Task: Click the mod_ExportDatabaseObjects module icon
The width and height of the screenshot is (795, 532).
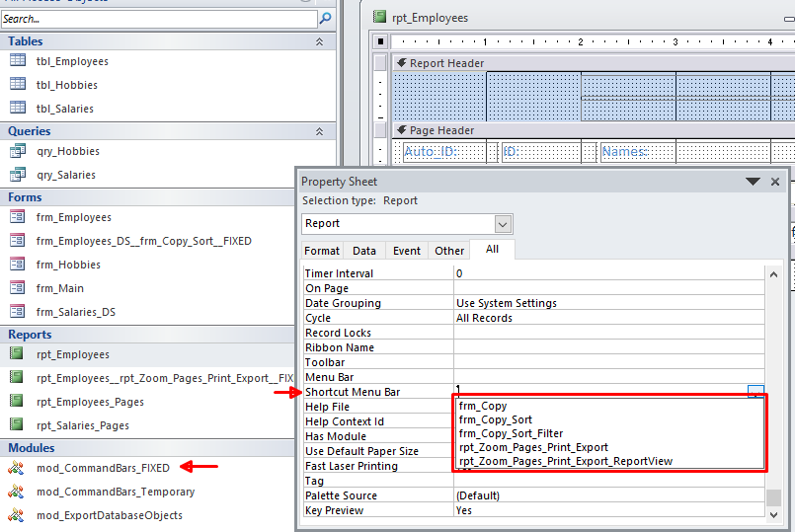Action: coord(16,515)
